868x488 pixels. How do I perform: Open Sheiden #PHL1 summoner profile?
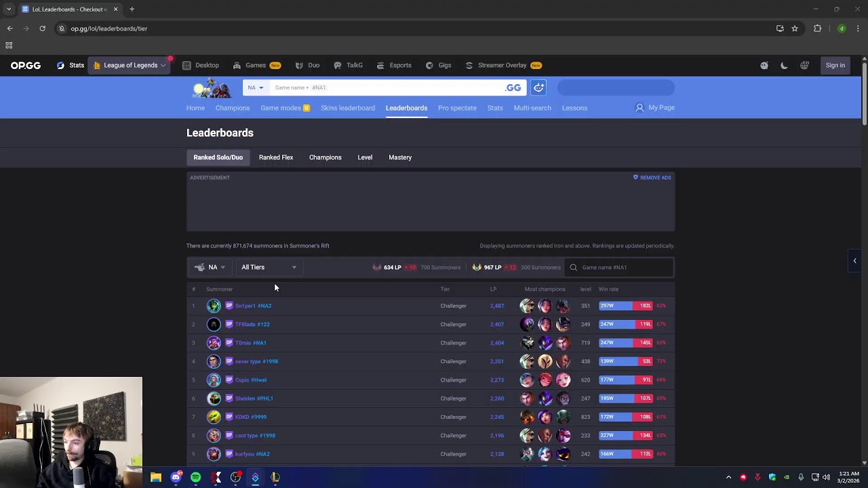pyautogui.click(x=254, y=399)
